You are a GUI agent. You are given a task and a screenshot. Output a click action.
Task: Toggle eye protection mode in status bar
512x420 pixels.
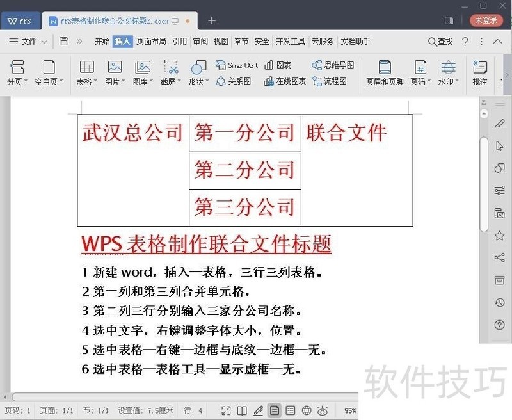click(323, 410)
